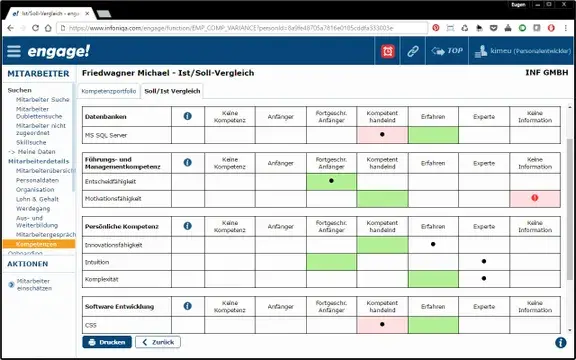Screen dimensions: 576x360
Task: Open the kimeu user profile menu
Action: [x=522, y=51]
